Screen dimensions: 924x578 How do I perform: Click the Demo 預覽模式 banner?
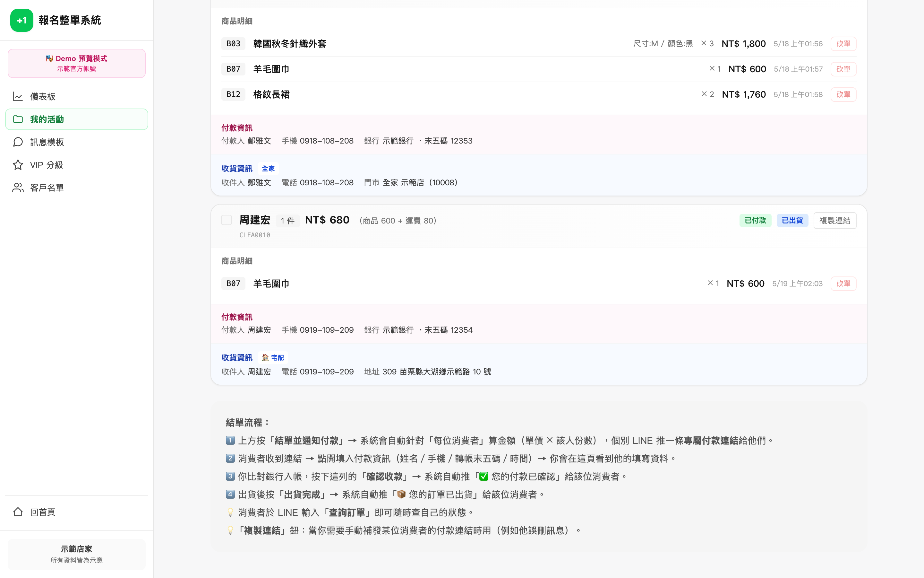(x=77, y=64)
